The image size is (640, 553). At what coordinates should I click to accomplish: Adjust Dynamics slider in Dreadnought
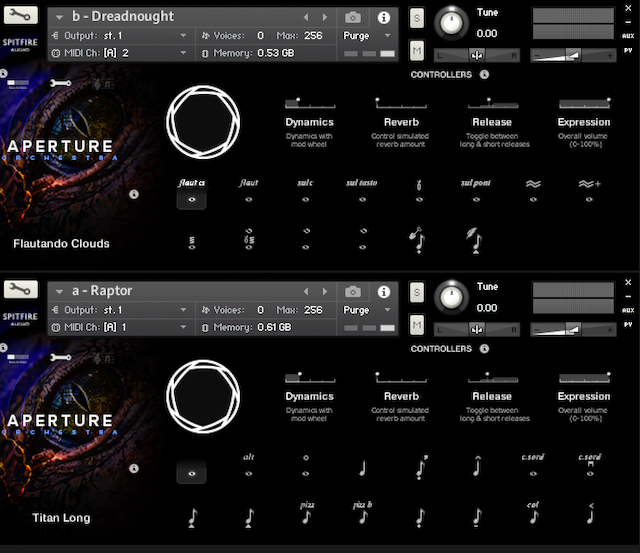pos(310,103)
